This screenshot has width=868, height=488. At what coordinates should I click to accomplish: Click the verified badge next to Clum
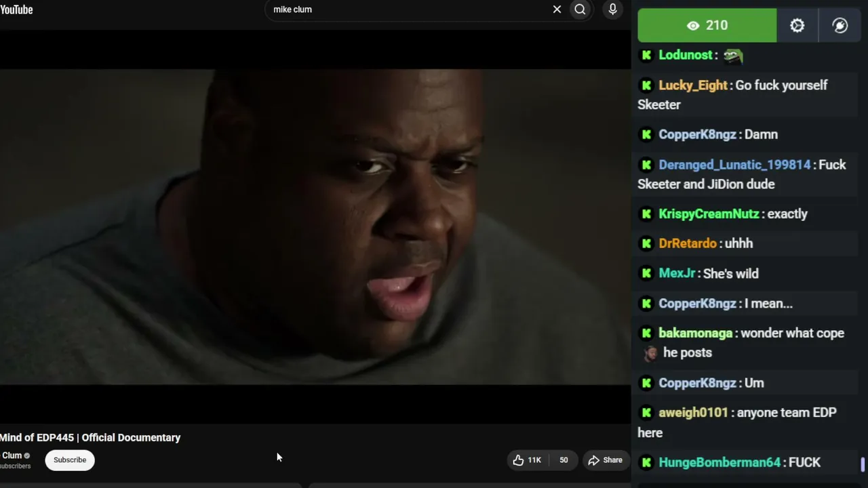pos(27,455)
